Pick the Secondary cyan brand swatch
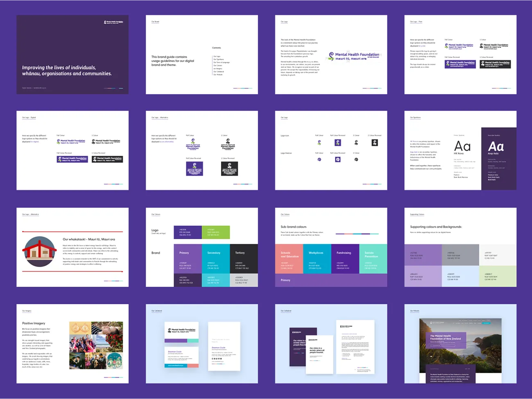 216,259
